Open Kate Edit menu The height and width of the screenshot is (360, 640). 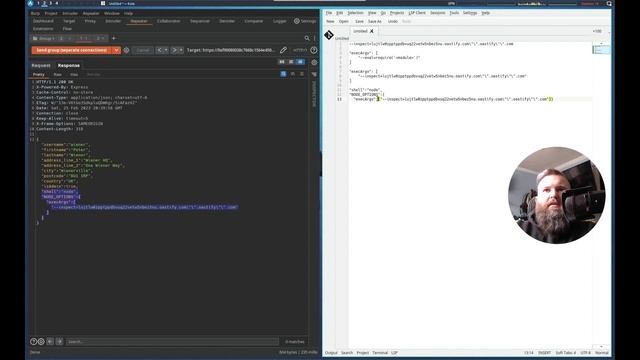click(339, 13)
